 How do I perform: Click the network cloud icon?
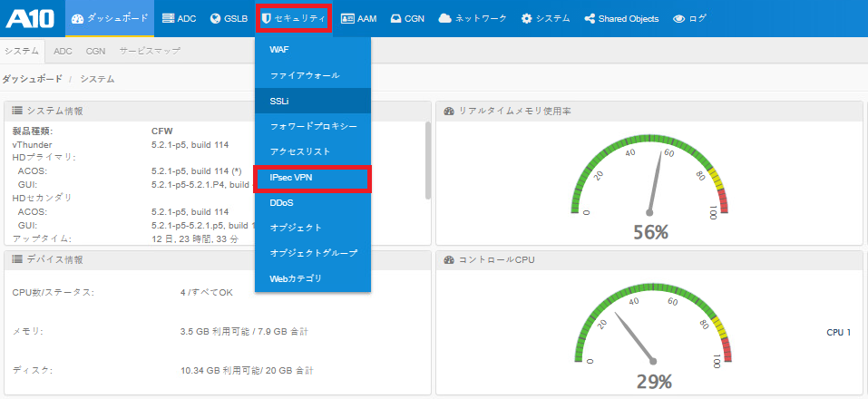click(x=445, y=18)
